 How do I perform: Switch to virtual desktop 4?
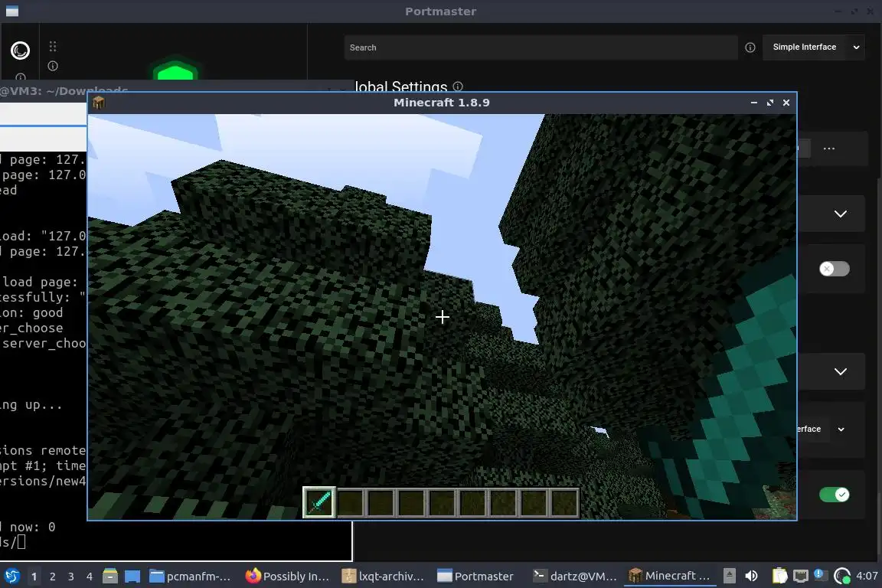(x=90, y=577)
